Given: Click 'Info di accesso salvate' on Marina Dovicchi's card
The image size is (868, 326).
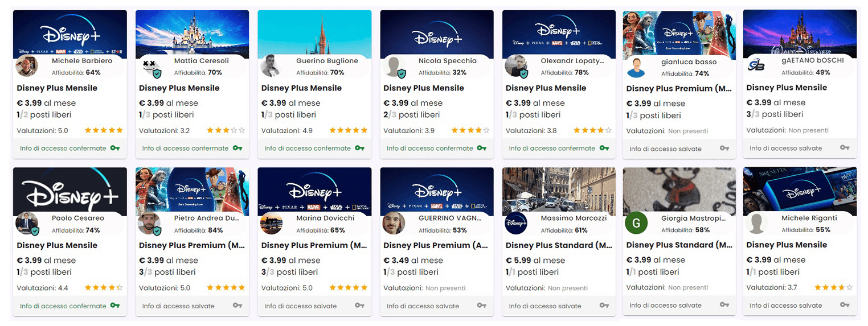Looking at the screenshot, I should click(x=300, y=306).
